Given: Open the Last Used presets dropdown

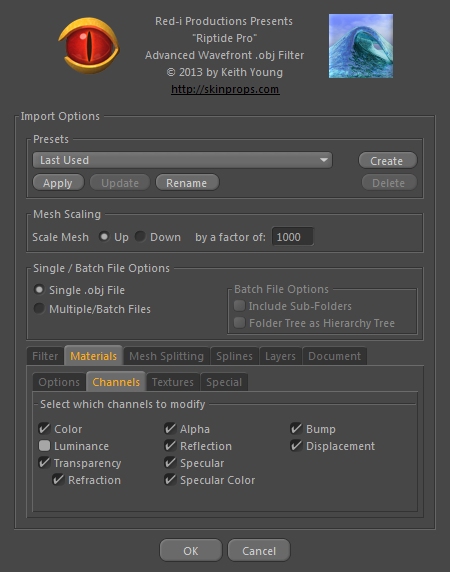Looking at the screenshot, I should [182, 160].
